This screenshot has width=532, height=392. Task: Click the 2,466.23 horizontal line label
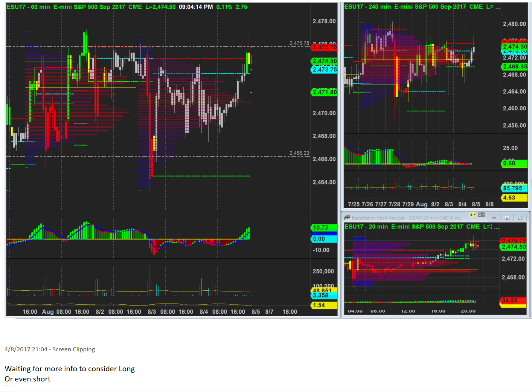point(299,153)
